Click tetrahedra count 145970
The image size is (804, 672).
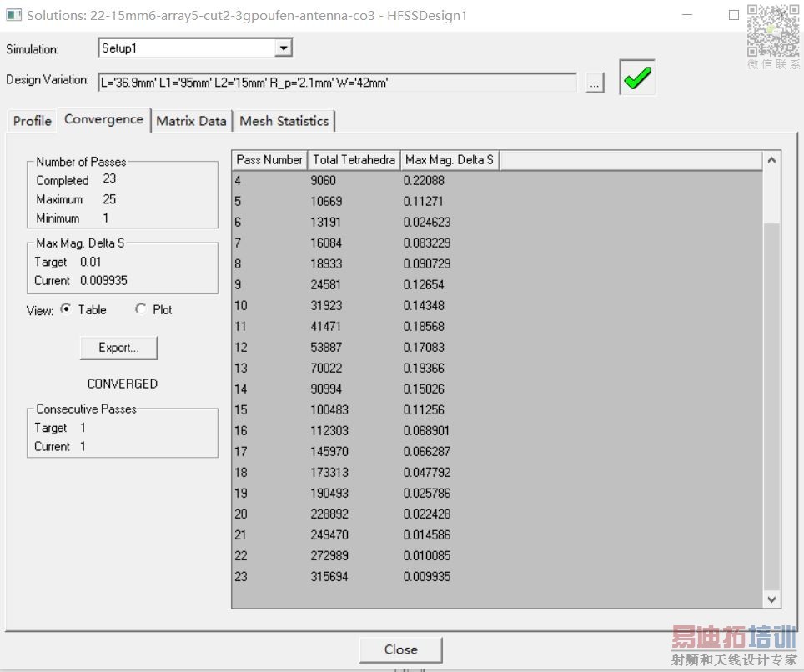coord(329,452)
